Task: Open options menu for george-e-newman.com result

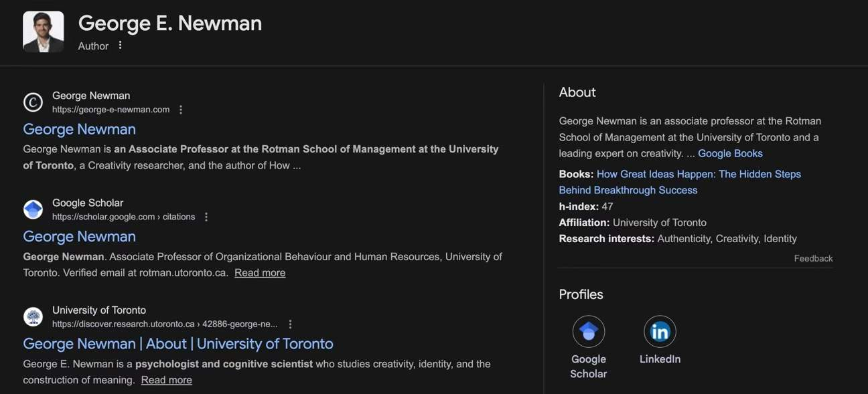Action: [181, 110]
